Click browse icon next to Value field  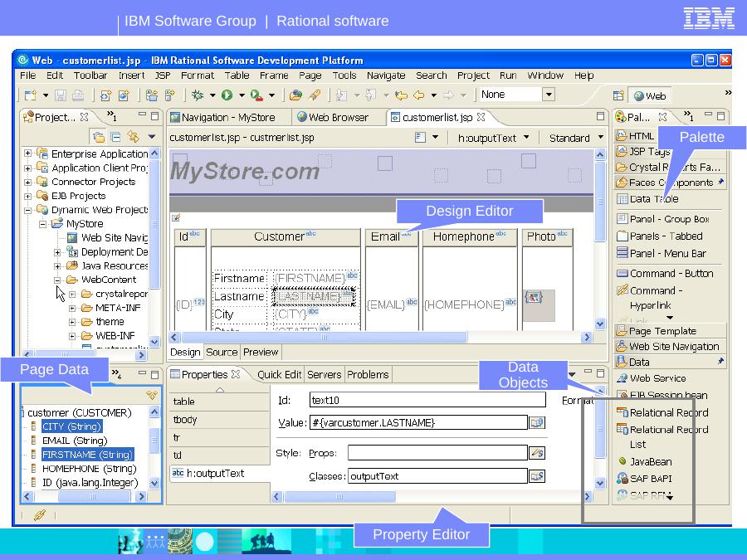coord(537,423)
